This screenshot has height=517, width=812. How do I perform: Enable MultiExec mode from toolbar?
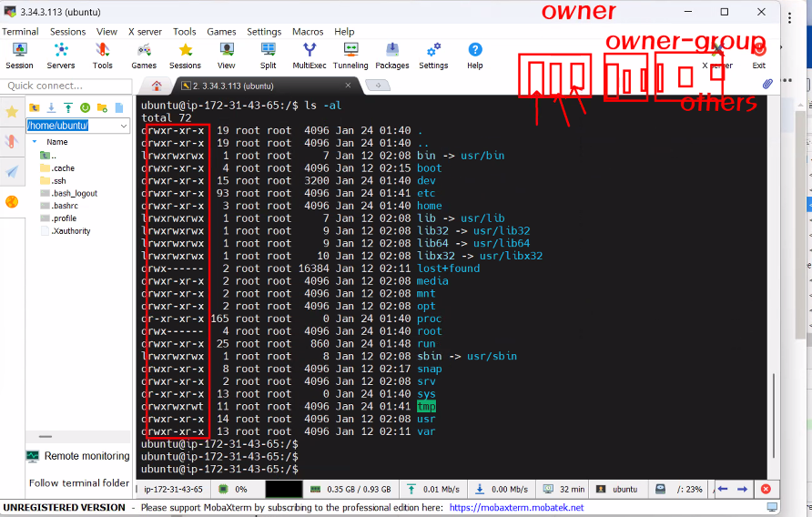310,56
